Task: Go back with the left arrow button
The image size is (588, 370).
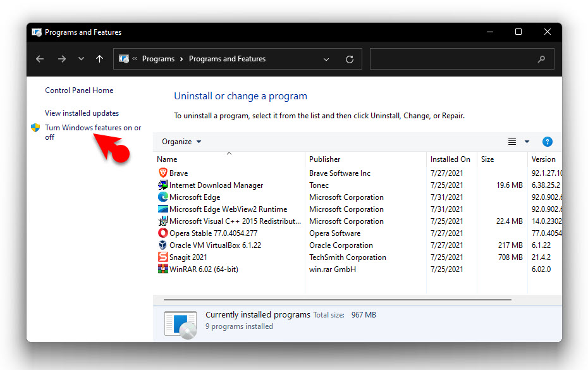Action: [x=40, y=59]
